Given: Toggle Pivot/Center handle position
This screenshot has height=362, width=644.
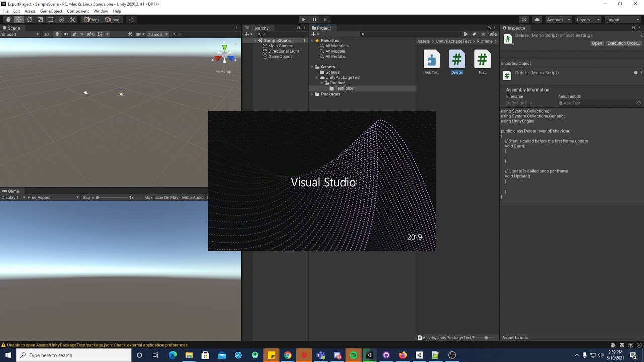Looking at the screenshot, I should [x=92, y=20].
